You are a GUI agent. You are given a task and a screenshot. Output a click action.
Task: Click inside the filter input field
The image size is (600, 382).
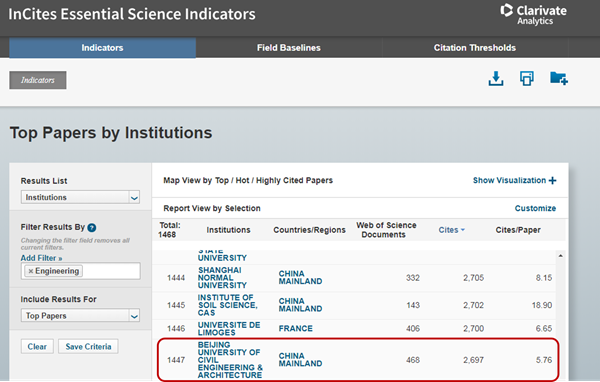pos(111,271)
